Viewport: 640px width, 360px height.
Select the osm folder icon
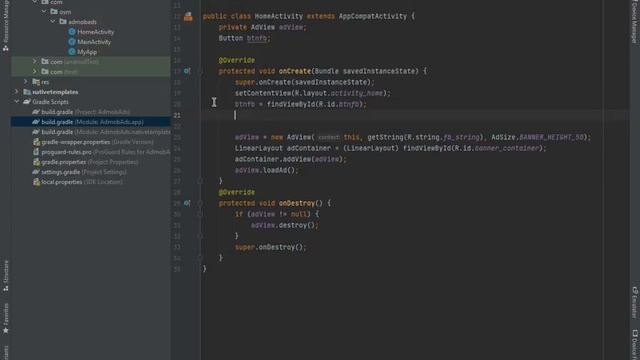tap(54, 12)
